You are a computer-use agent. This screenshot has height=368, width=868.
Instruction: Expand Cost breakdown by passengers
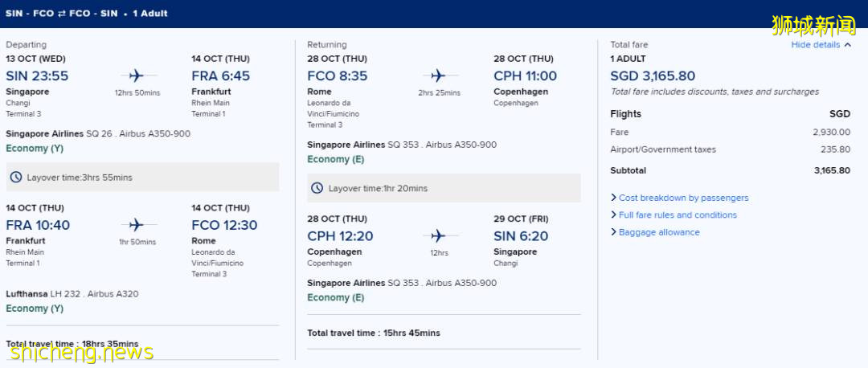(683, 198)
